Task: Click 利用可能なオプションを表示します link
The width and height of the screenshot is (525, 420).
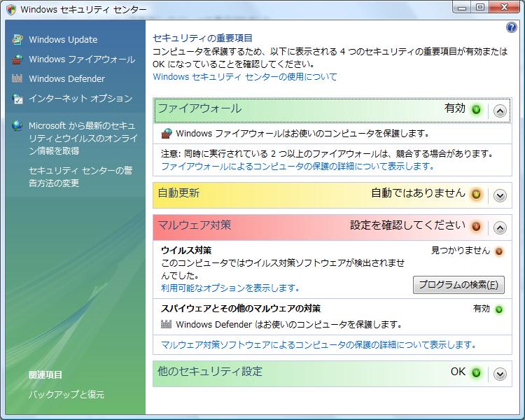Action: click(x=230, y=288)
